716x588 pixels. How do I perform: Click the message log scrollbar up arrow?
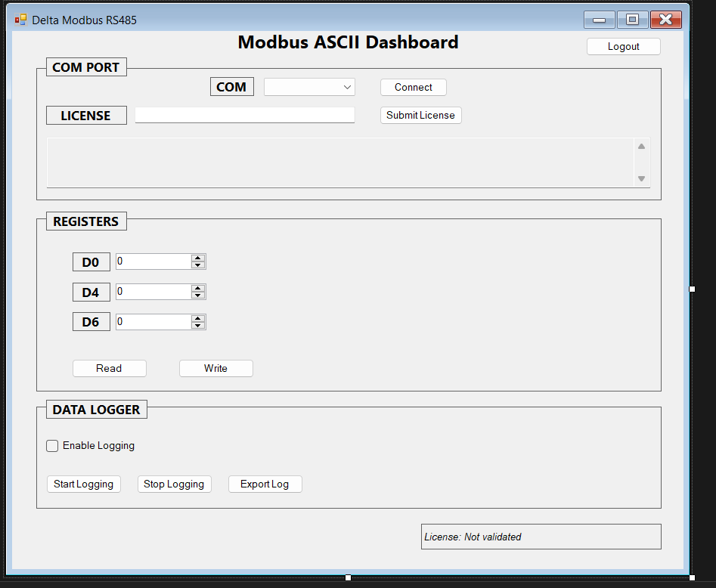642,146
